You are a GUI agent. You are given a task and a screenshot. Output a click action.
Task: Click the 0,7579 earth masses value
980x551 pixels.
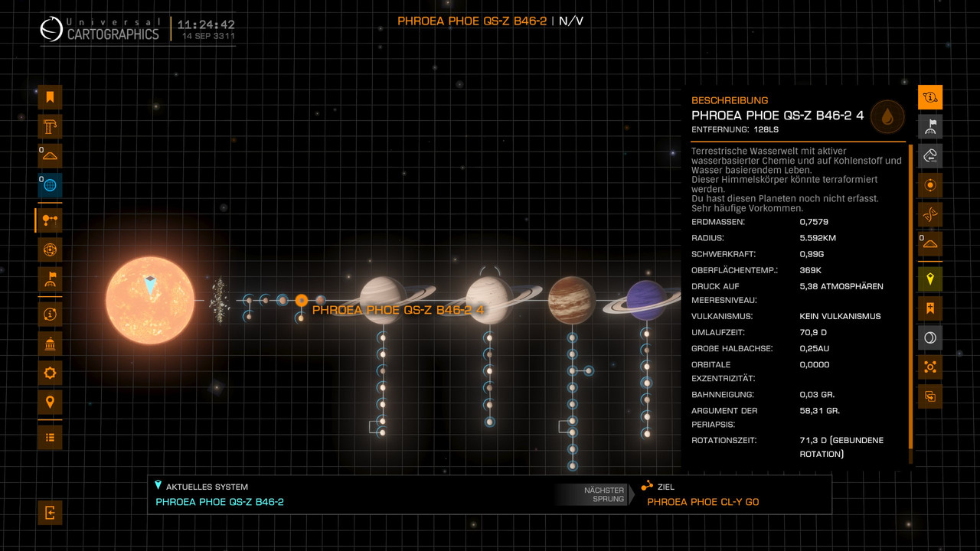tap(815, 222)
